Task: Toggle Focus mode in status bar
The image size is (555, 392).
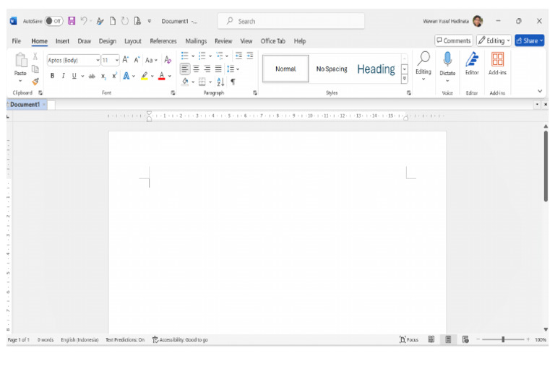Action: [x=409, y=340]
